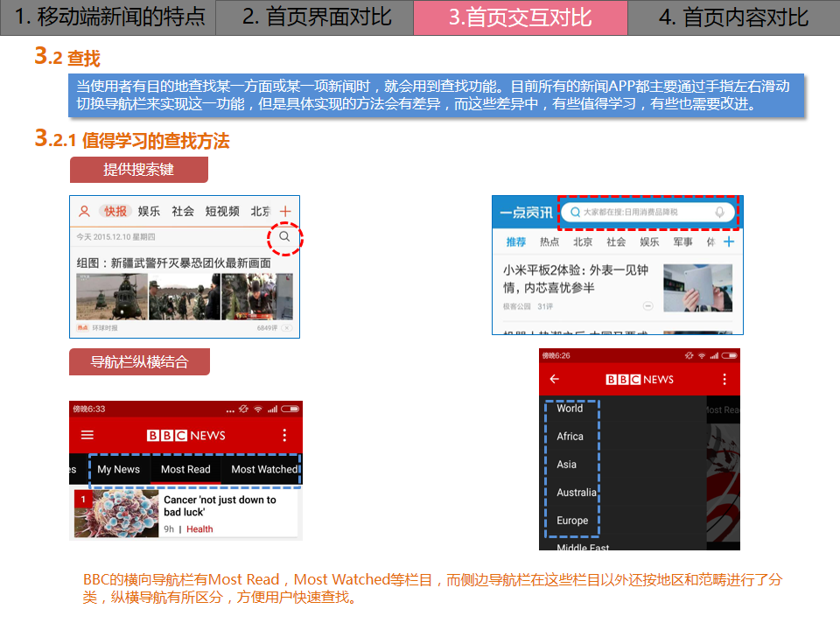This screenshot has height=630, width=840.
Task: Open slide tab 1. 移动端新闻的特点
Action: [108, 17]
